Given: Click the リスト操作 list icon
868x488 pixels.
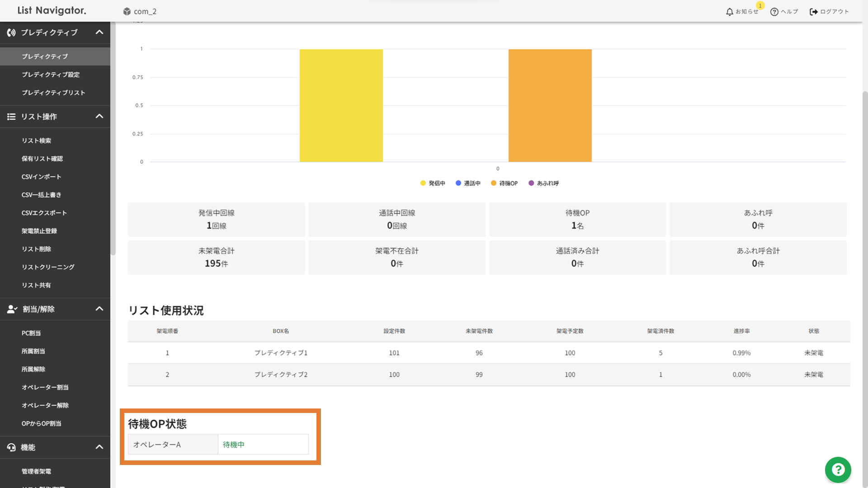Looking at the screenshot, I should 11,117.
